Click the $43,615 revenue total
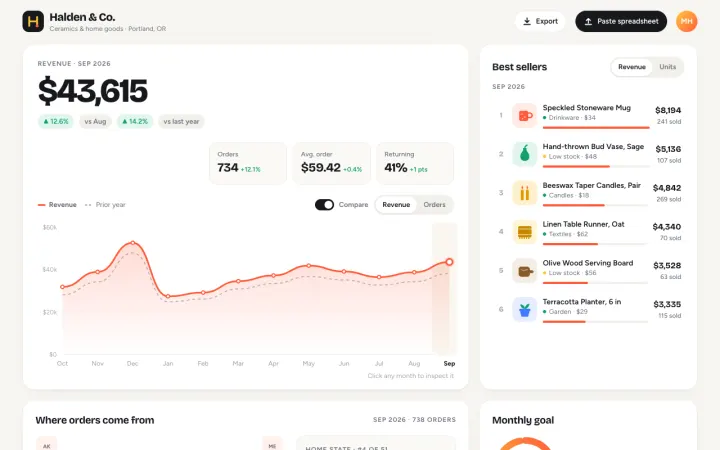 pos(93,91)
